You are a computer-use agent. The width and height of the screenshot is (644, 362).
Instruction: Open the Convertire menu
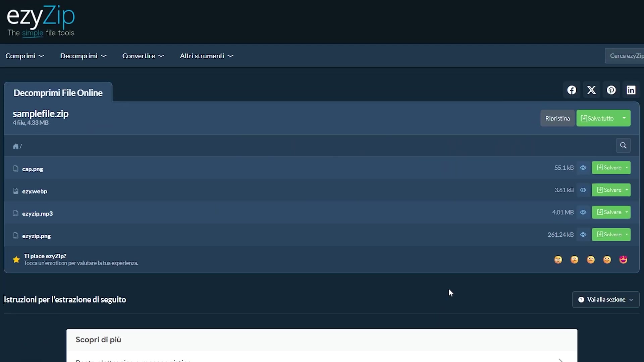(x=143, y=56)
